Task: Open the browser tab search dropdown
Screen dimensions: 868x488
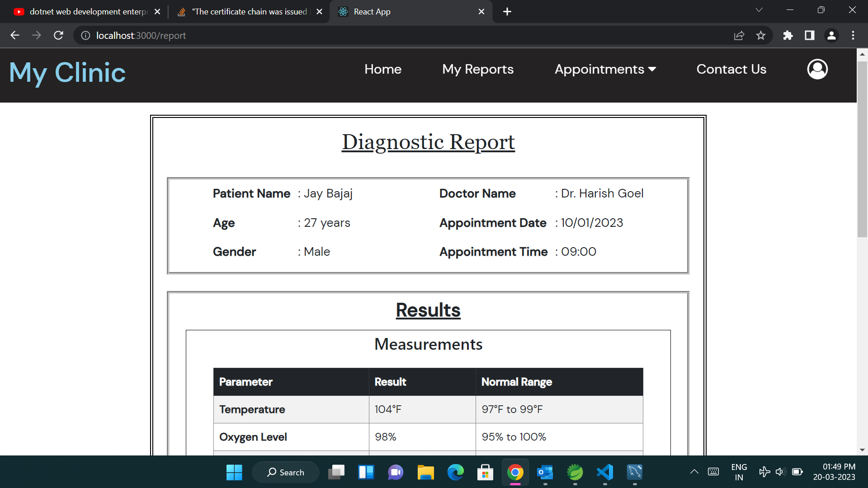Action: tap(759, 9)
